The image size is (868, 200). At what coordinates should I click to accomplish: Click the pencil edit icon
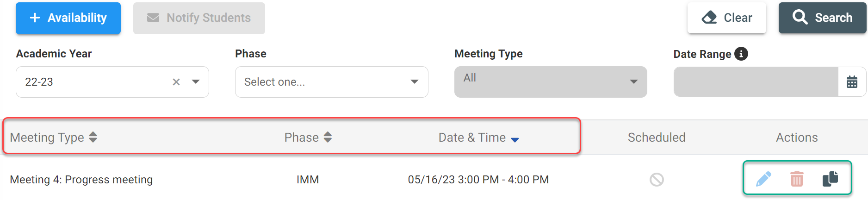click(763, 179)
